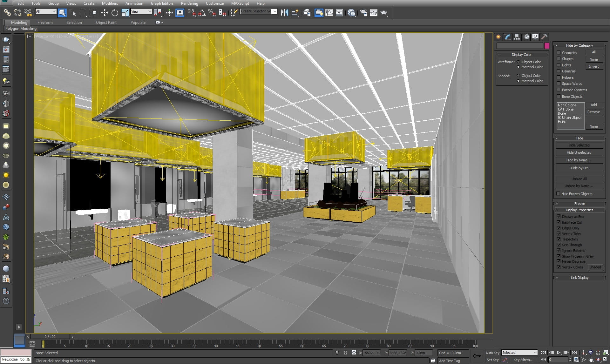Click the Rendering menu item
The width and height of the screenshot is (610, 364).
click(x=189, y=3)
